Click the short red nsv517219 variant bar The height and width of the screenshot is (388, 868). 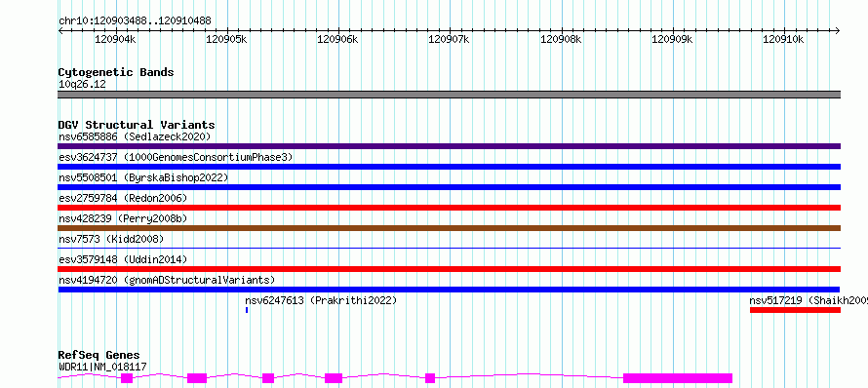pyautogui.click(x=796, y=310)
